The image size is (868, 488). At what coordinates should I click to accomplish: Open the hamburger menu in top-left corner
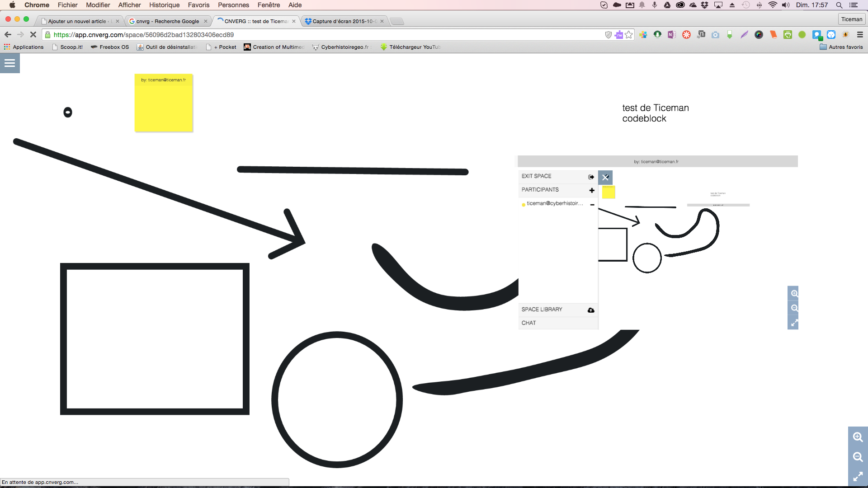(x=9, y=63)
